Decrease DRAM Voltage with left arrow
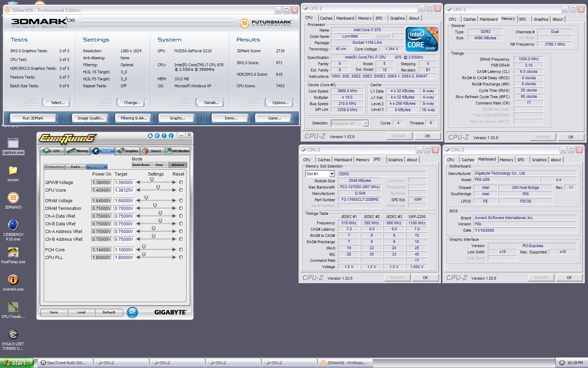 (x=138, y=200)
